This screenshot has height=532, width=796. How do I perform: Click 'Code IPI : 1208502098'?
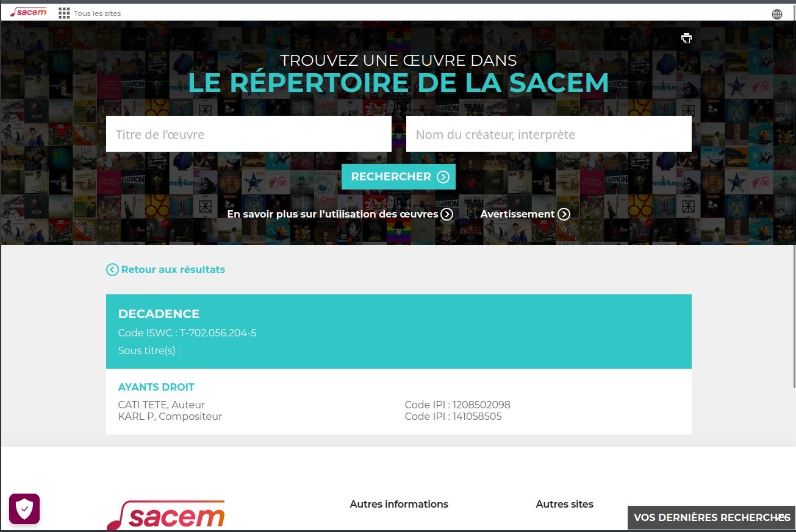click(x=457, y=405)
